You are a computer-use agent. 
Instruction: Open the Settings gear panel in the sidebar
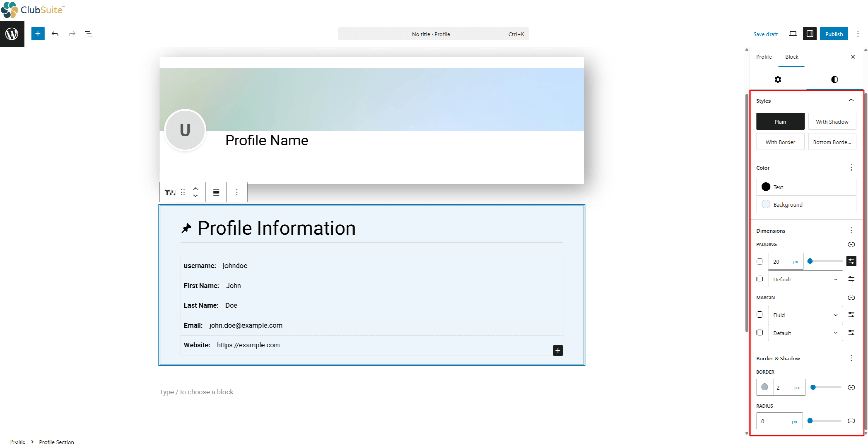pos(778,79)
